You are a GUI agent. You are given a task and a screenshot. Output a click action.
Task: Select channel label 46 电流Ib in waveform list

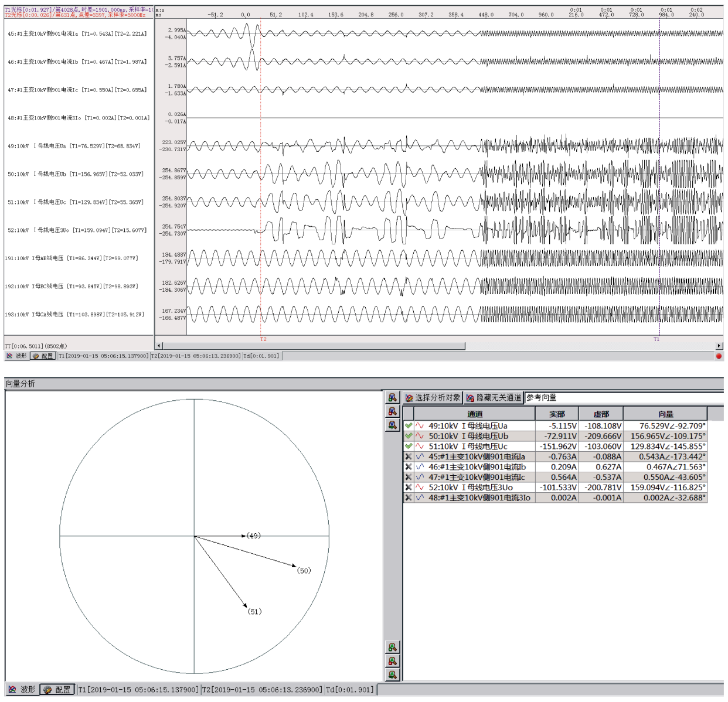[x=77, y=62]
